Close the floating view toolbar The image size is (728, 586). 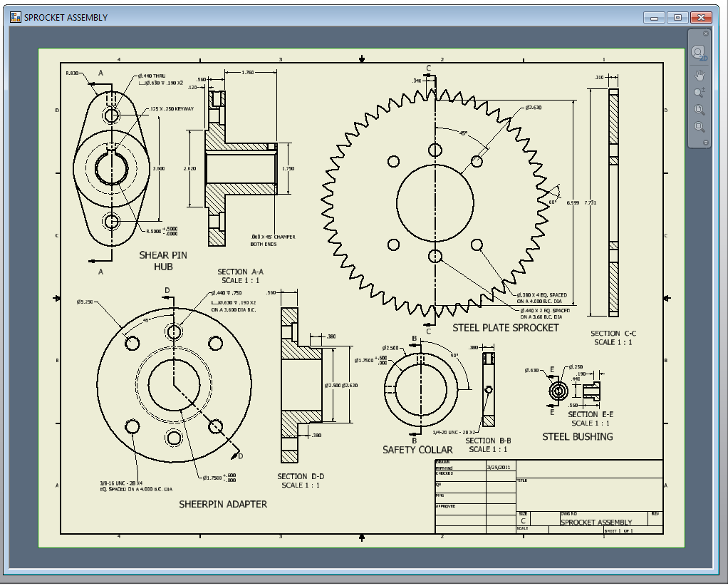pos(704,33)
